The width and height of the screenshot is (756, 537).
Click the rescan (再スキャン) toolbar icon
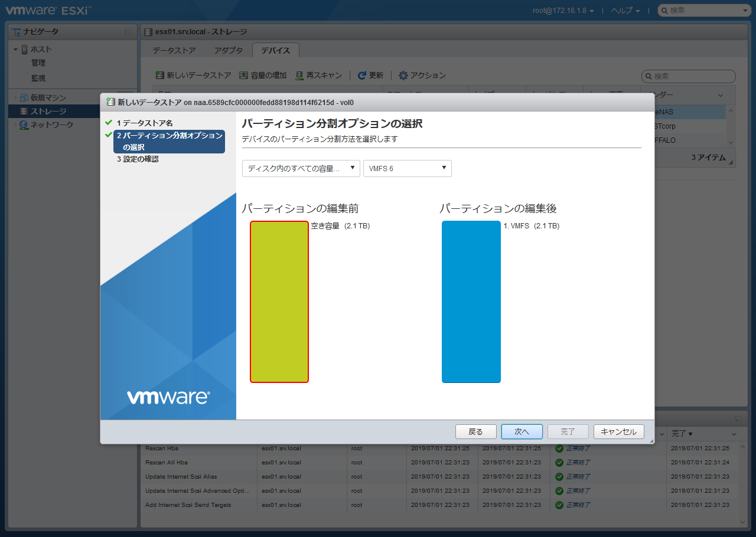(x=299, y=76)
